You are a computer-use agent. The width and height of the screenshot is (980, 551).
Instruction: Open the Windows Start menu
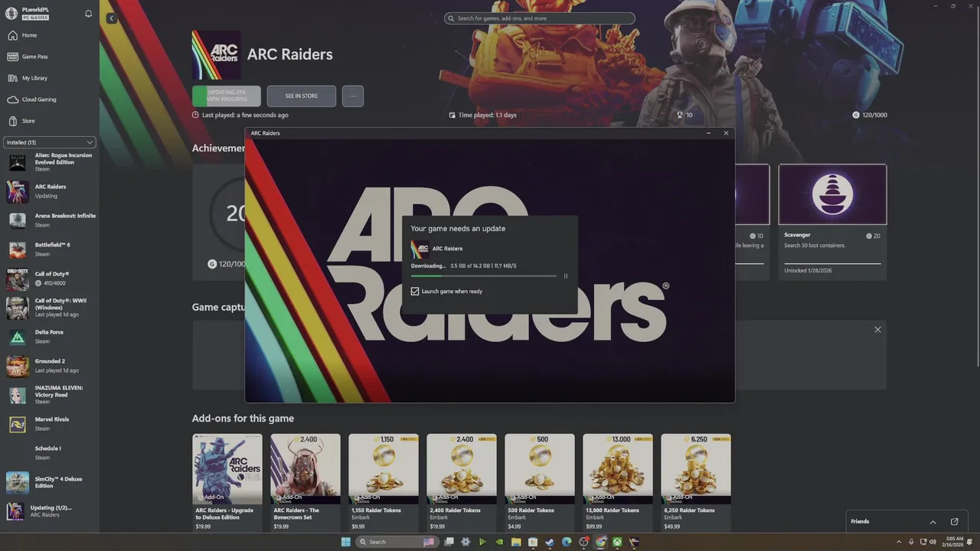pyautogui.click(x=345, y=542)
